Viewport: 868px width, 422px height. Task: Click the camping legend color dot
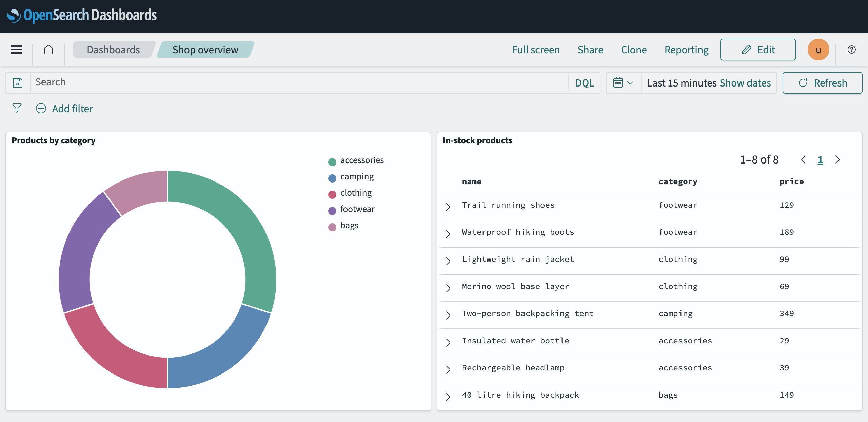[x=332, y=178]
